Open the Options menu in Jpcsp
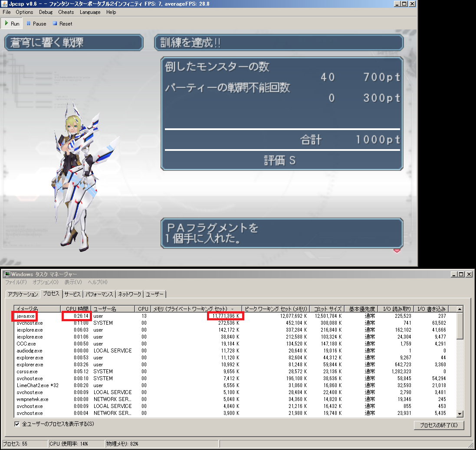476x450 pixels. pos(24,12)
